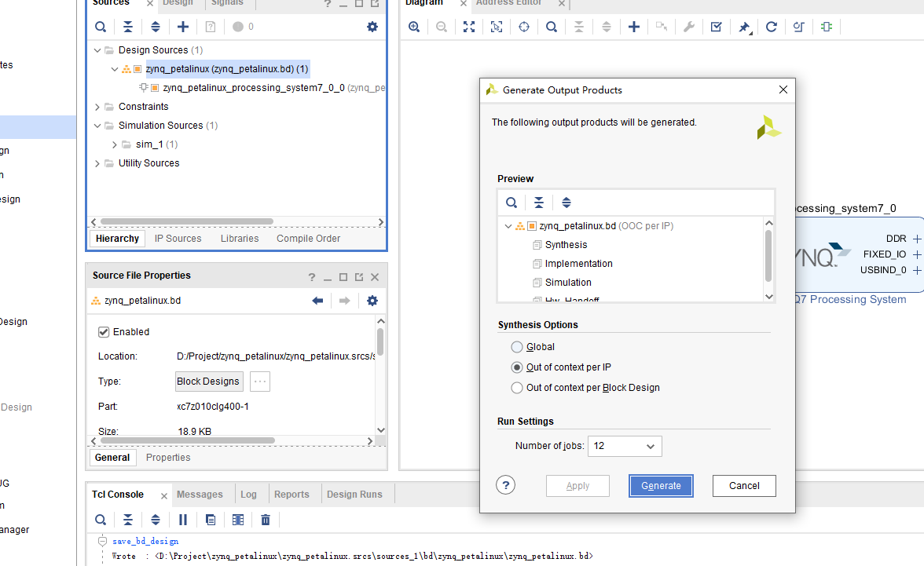The width and height of the screenshot is (924, 566).
Task: Open the Log tab
Action: click(x=248, y=494)
